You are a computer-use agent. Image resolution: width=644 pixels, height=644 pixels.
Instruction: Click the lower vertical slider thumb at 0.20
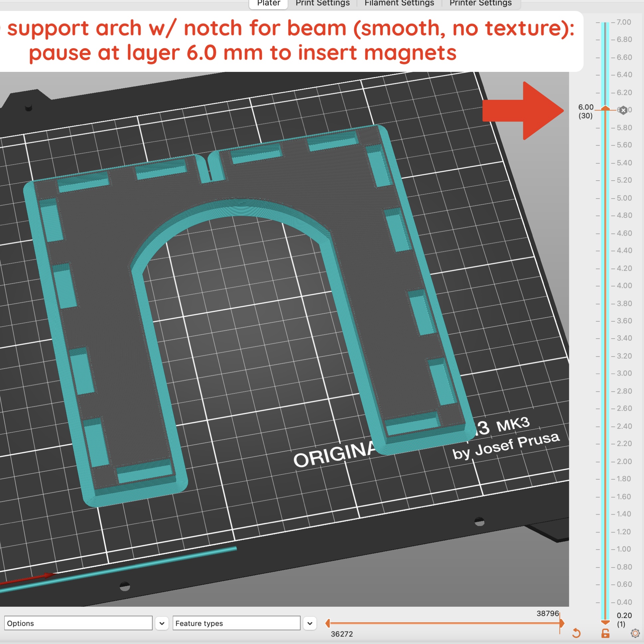click(x=605, y=622)
